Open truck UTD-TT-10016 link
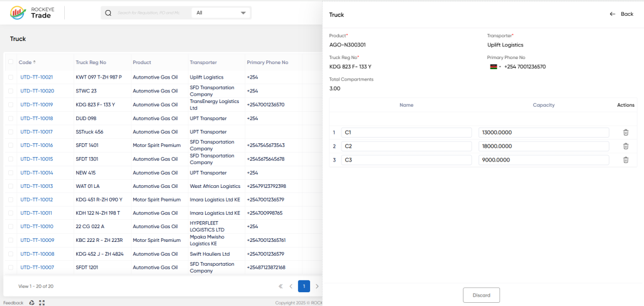 pos(36,145)
